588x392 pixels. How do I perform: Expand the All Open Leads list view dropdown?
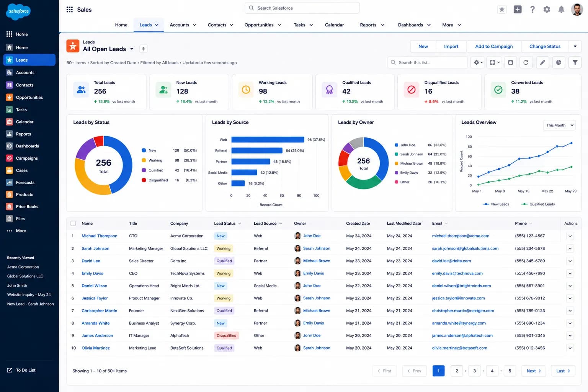tap(132, 49)
